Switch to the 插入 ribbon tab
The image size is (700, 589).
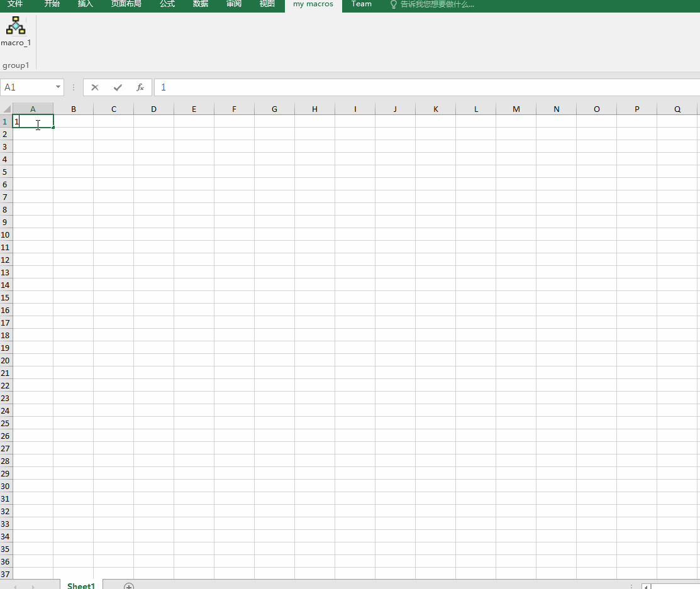(x=86, y=4)
